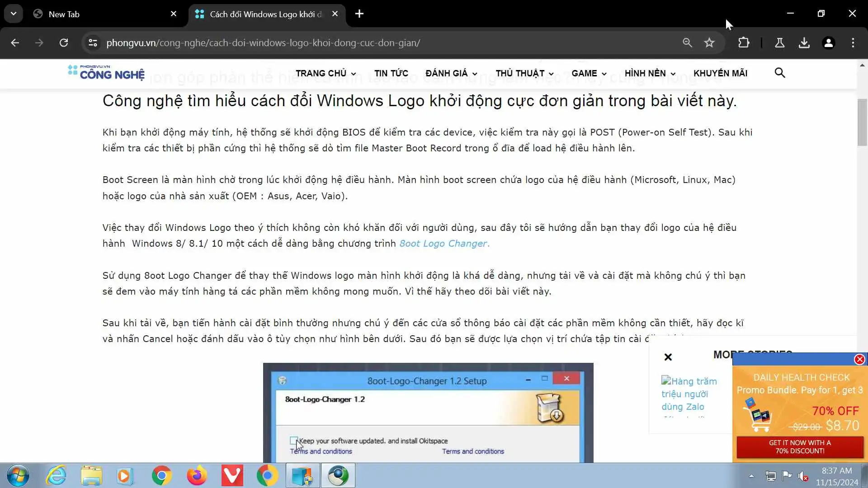Open the TIN TỨC menu item
Screen dimensions: 868x488
(391, 73)
